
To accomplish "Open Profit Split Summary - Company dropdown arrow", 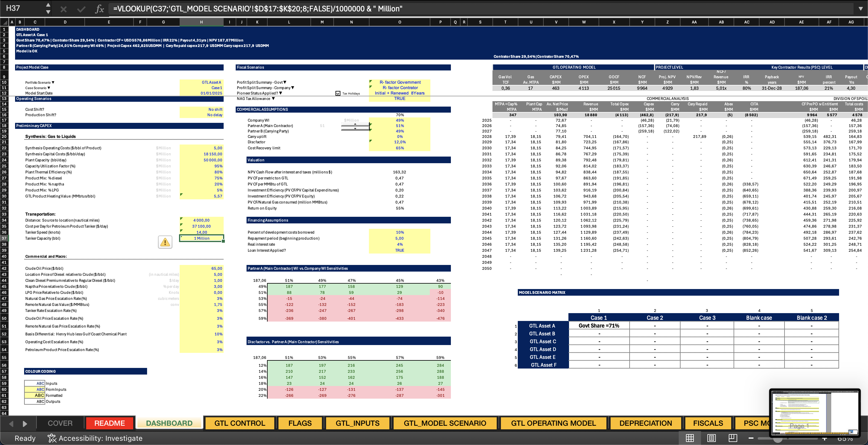I will point(292,88).
